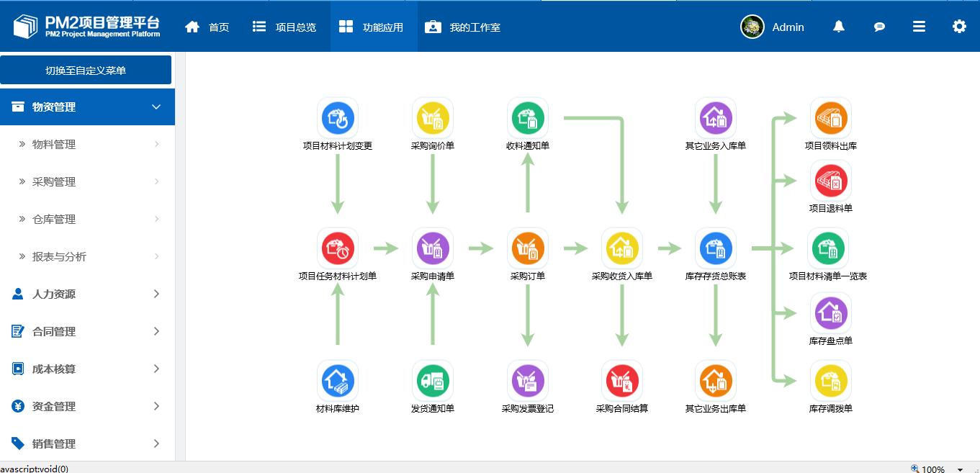This screenshot has height=473, width=980.
Task: Open the 收料通知单 green icon
Action: pos(527,118)
